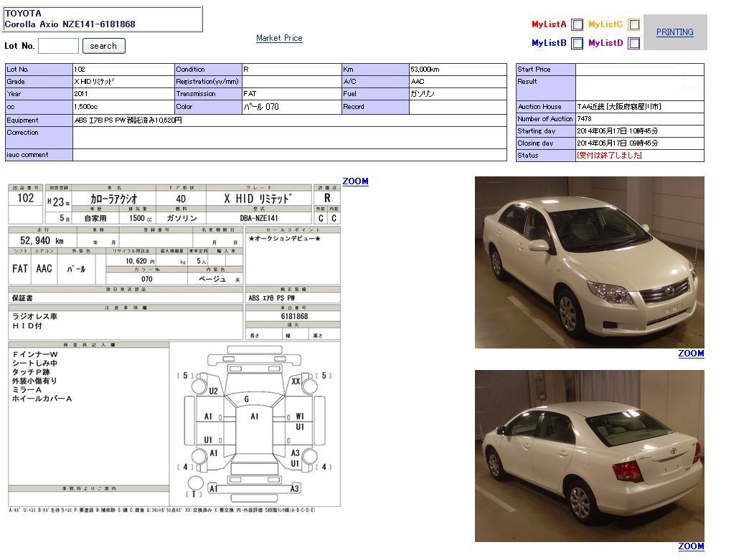Check the MyListD checkbox
Screen dimensions: 754x560
tap(634, 44)
